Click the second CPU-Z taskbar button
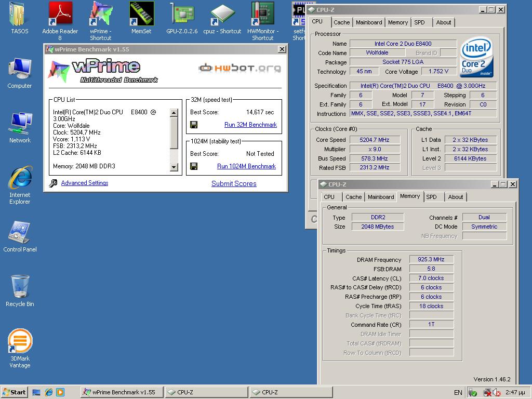The width and height of the screenshot is (532, 399). click(291, 392)
